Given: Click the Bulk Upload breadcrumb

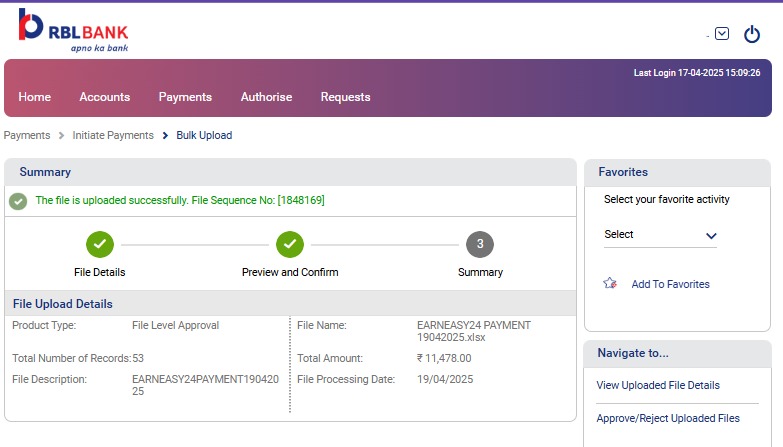Looking at the screenshot, I should tap(204, 135).
